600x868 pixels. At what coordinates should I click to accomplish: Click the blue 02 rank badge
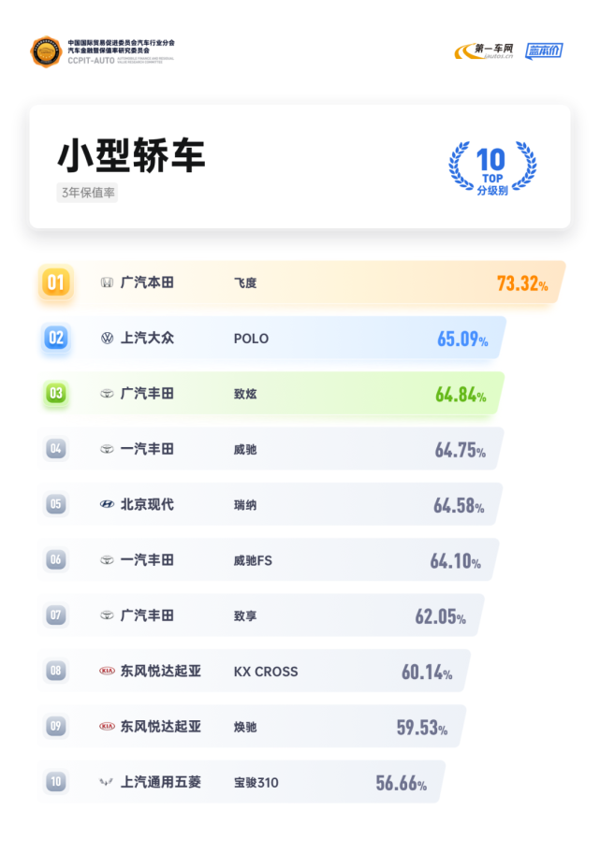tap(56, 338)
